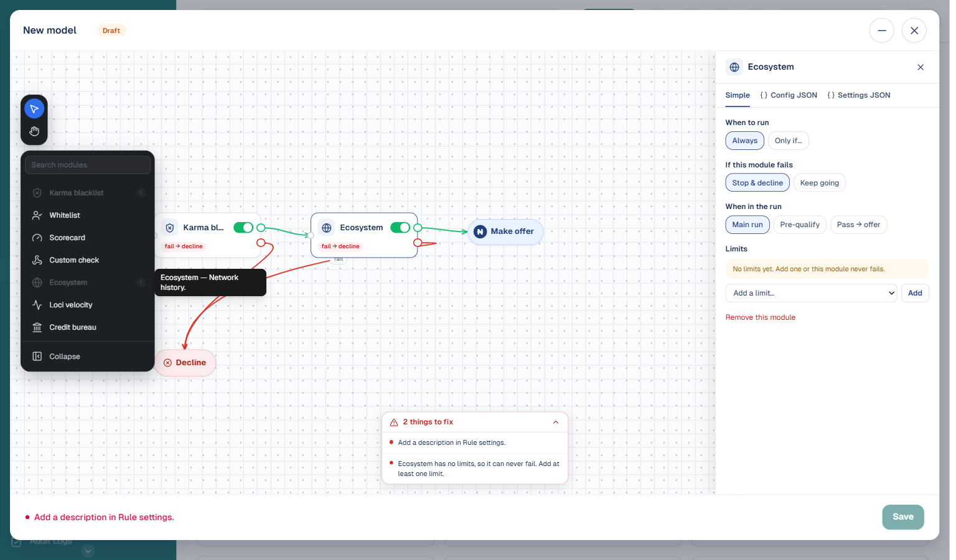Click the fail → decline tag on Karma node
Screen dimensions: 956x560
pos(184,246)
